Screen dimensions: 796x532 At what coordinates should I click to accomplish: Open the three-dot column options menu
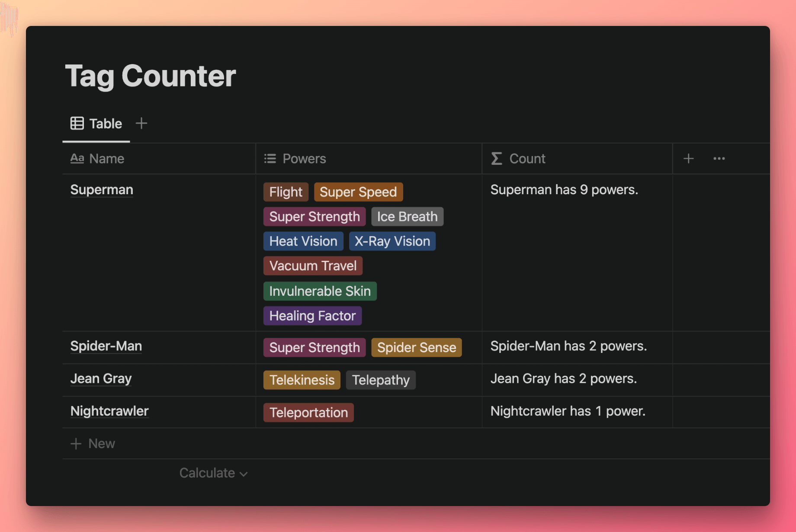(x=719, y=159)
